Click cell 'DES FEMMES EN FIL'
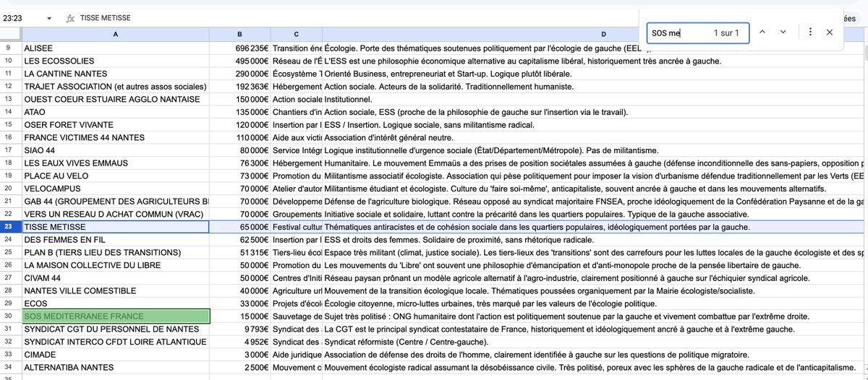The image size is (868, 380). (x=116, y=240)
